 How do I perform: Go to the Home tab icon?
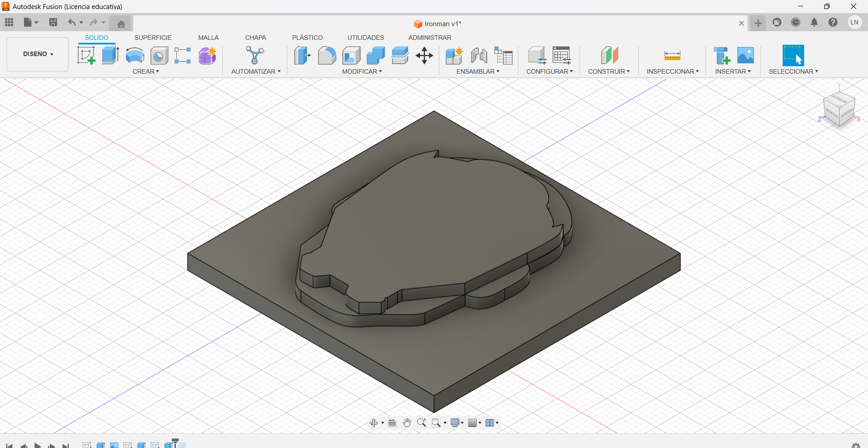tap(121, 24)
